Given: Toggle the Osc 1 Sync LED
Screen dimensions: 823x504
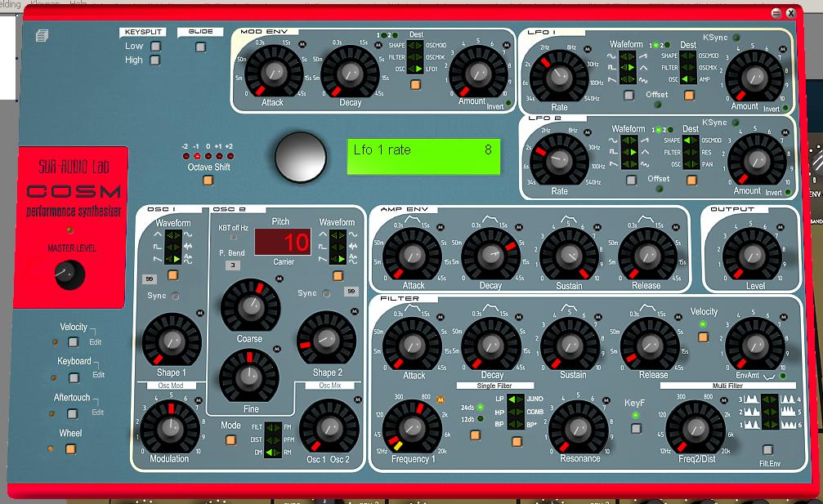Looking at the screenshot, I should (176, 297).
